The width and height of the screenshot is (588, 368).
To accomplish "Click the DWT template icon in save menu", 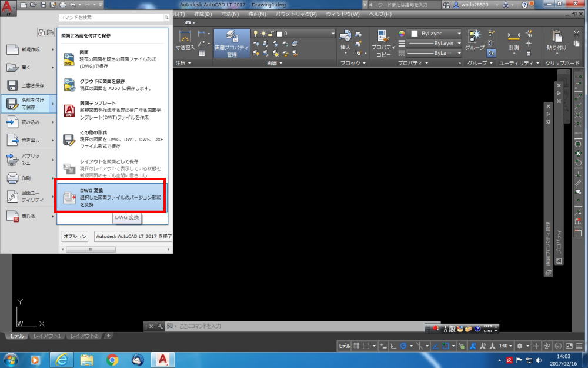I will point(69,111).
